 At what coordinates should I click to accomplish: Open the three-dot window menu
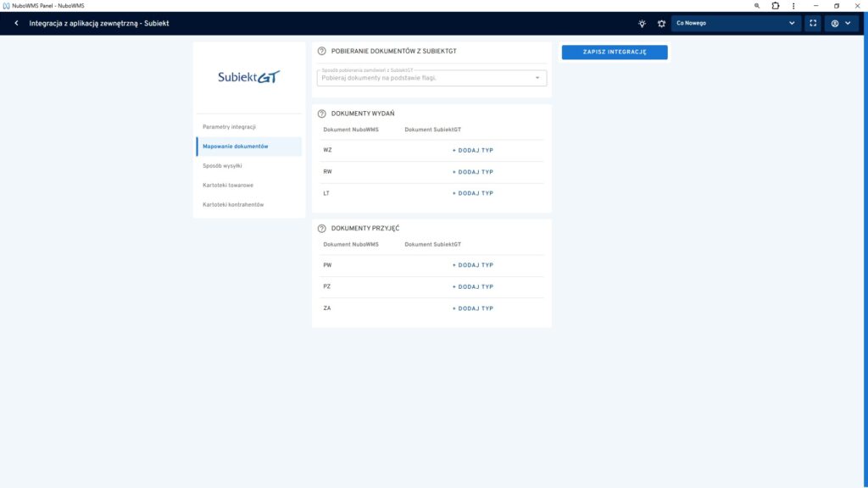pyautogui.click(x=793, y=6)
